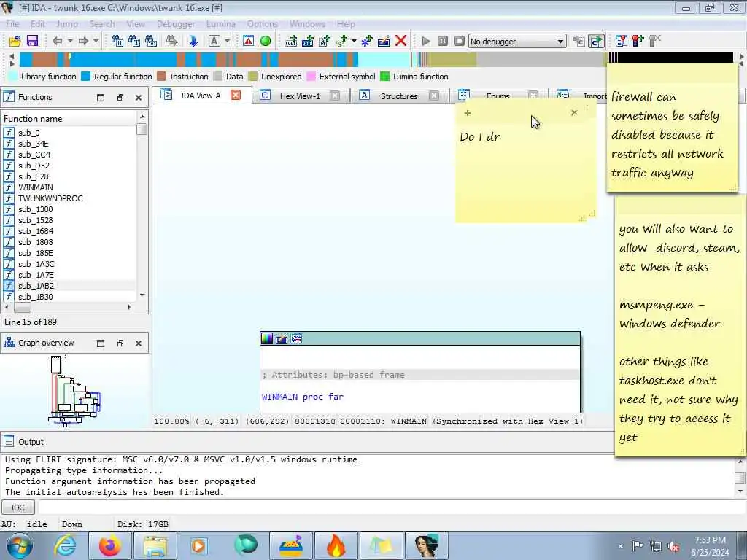This screenshot has height=560, width=747.
Task: Click the blue asterisk toolbar icon
Action: (367, 41)
